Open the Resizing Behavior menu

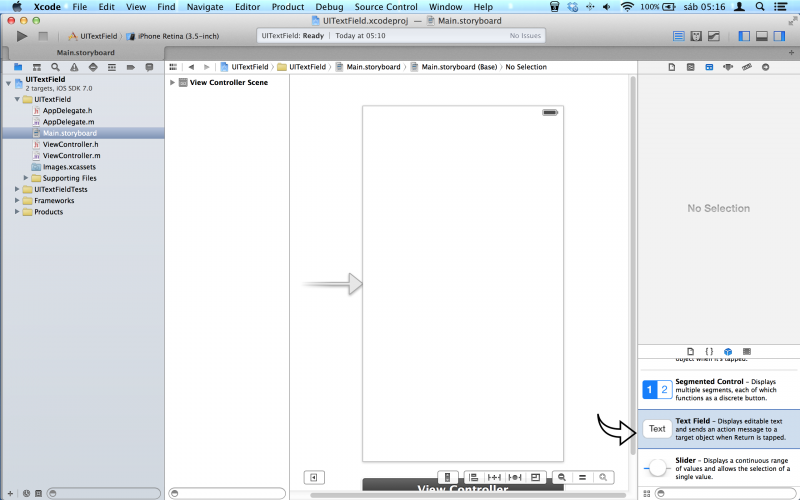pos(535,478)
